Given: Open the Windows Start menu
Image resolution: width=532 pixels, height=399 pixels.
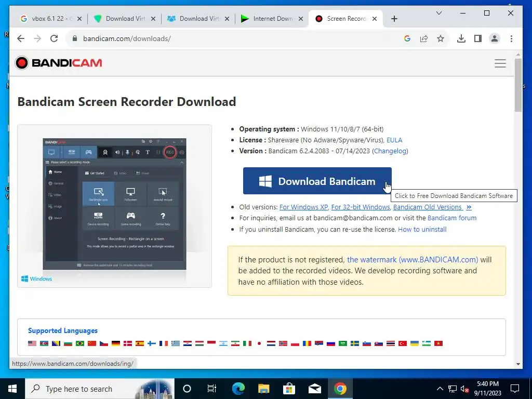Looking at the screenshot, I should [12, 389].
